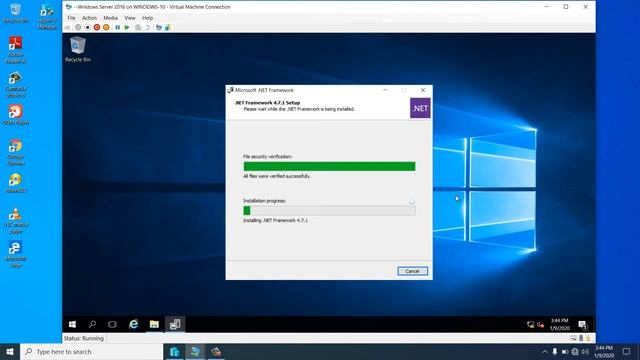Screen dimensions: 640x360
Task: Click the Enhanced Session toolbar icon
Action: tap(159, 27)
